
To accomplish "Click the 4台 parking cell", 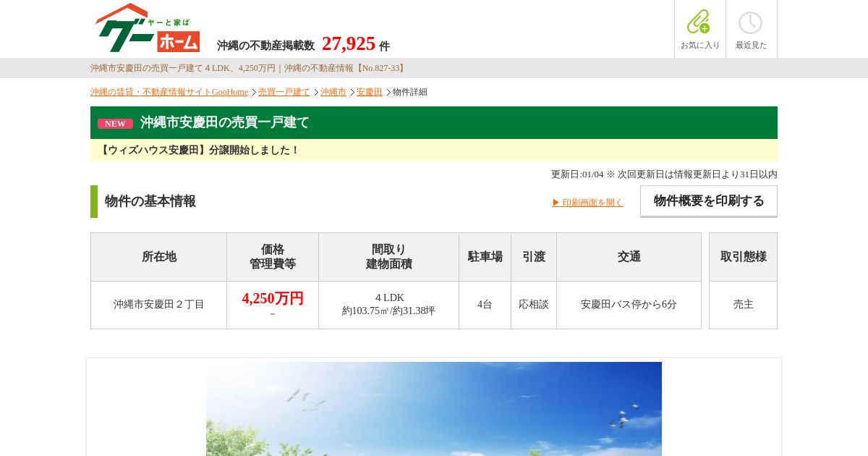I will click(x=485, y=305).
